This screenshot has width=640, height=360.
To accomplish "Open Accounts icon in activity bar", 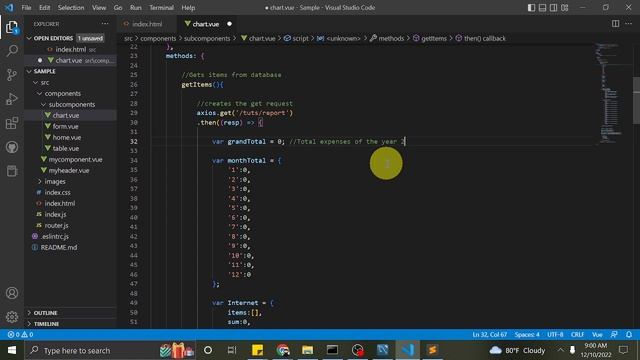I will coord(12,293).
